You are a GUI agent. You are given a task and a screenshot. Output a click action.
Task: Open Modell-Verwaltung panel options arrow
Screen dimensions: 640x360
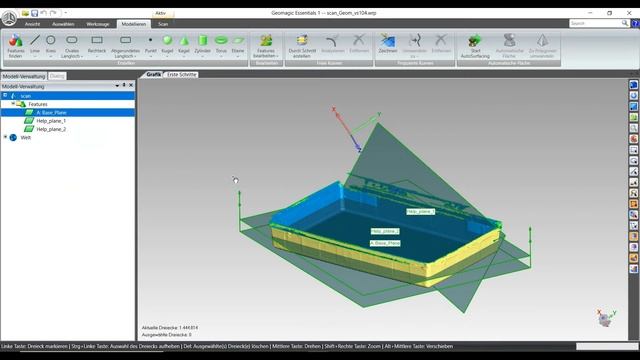coord(117,86)
